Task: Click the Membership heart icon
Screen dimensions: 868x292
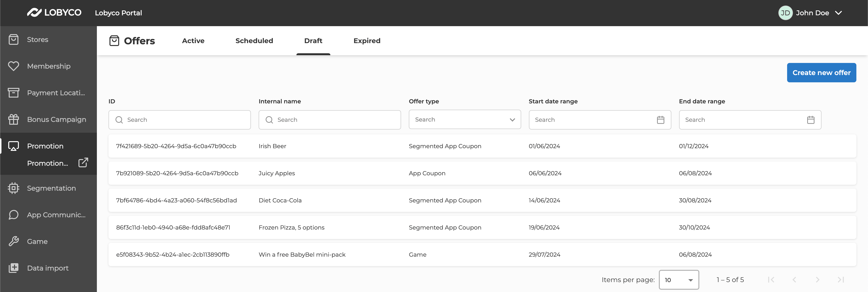Action: point(14,66)
